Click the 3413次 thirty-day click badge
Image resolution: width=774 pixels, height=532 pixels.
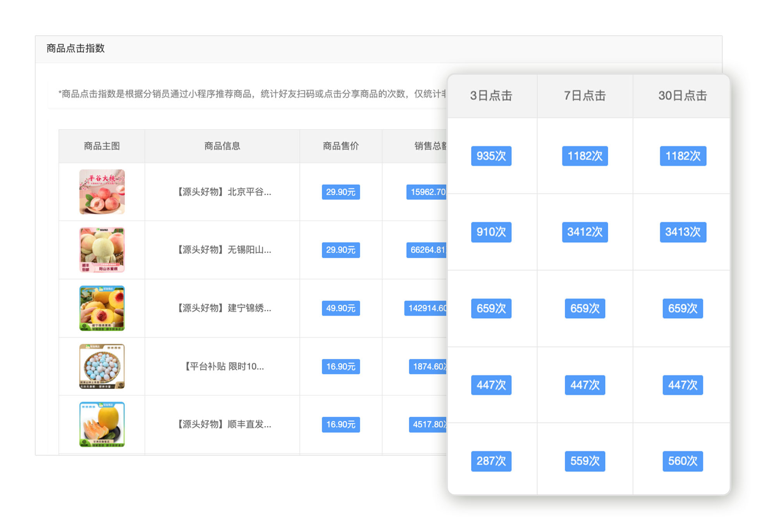pos(683,232)
